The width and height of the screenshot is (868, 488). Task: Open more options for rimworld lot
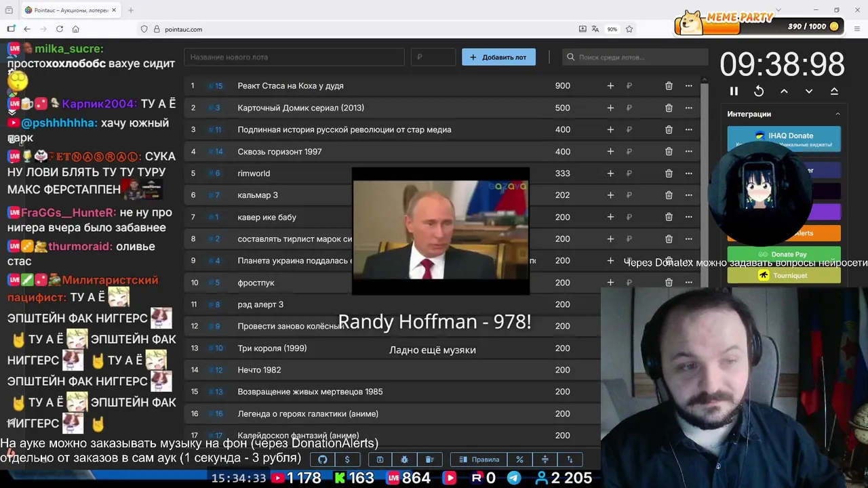tap(688, 174)
